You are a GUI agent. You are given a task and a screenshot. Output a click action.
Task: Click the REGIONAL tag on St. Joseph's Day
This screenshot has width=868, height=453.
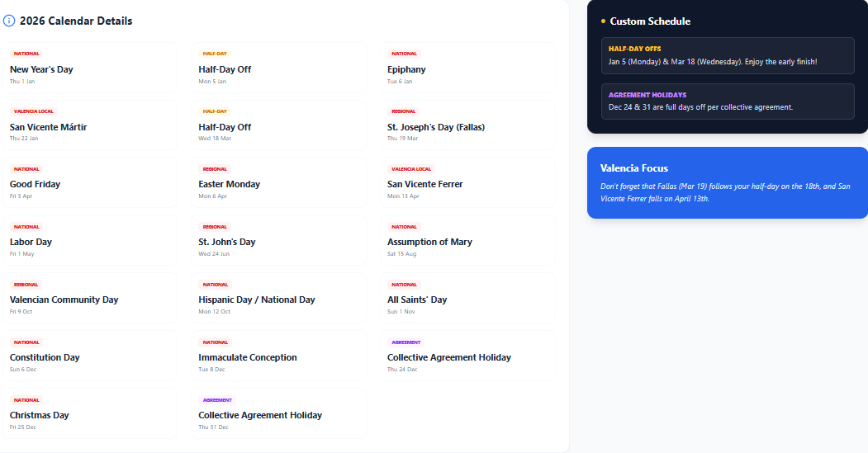[404, 111]
